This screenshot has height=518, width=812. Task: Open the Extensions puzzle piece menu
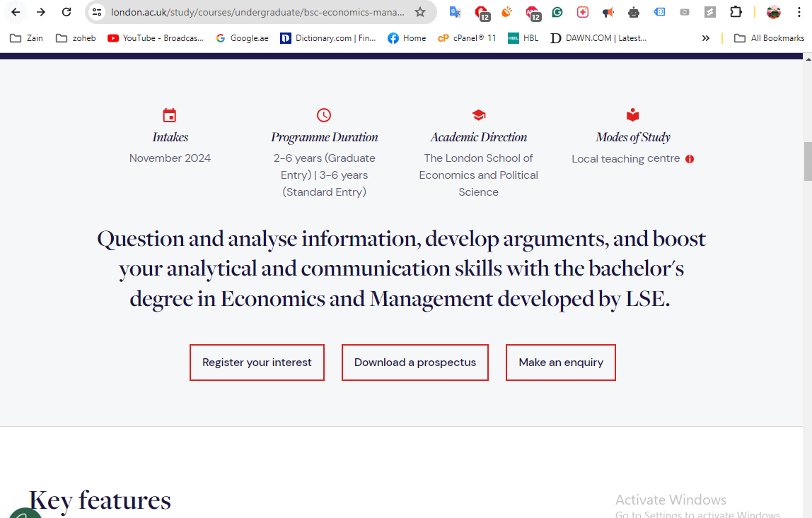pos(736,12)
